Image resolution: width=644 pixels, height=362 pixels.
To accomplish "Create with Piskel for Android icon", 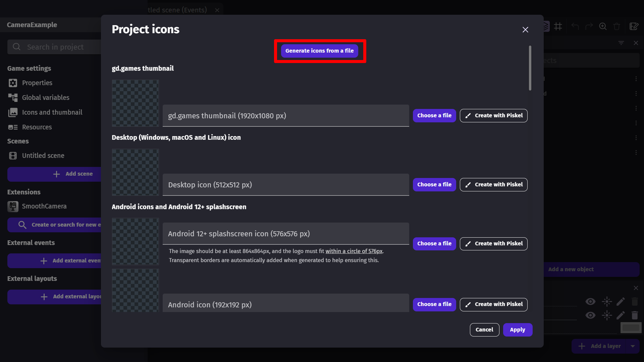I will (494, 304).
